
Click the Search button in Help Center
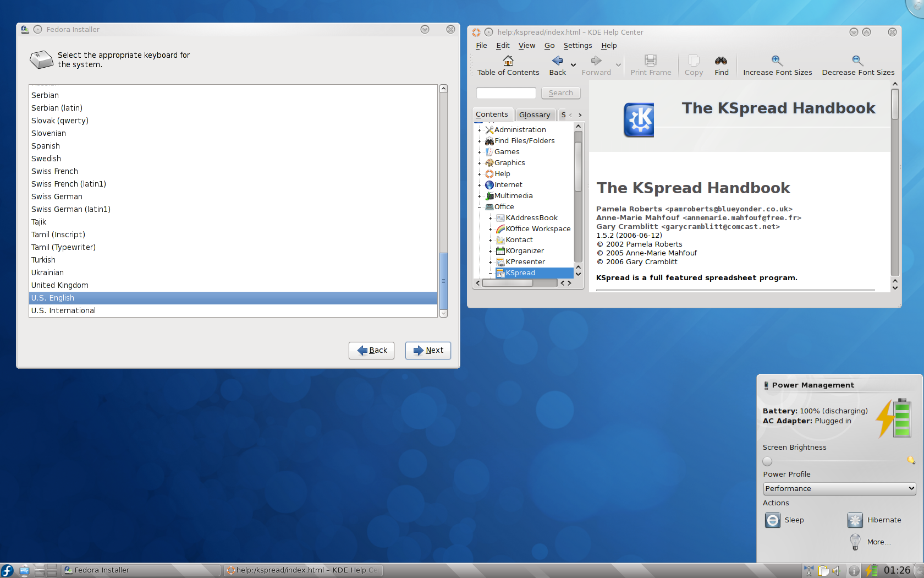click(560, 93)
